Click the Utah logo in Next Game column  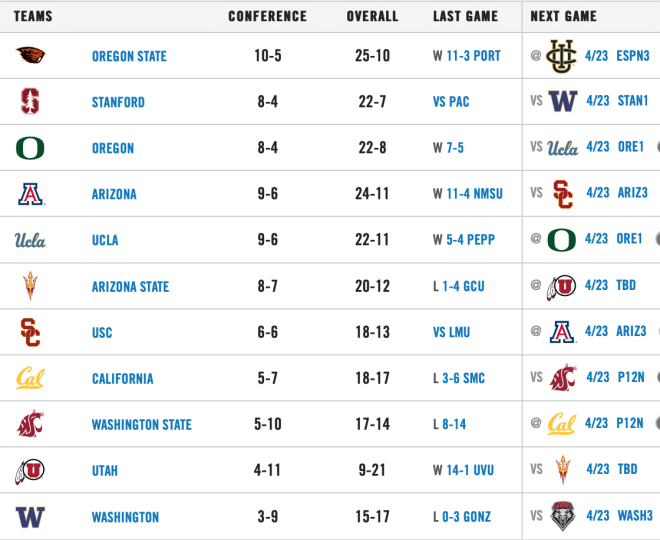[562, 287]
